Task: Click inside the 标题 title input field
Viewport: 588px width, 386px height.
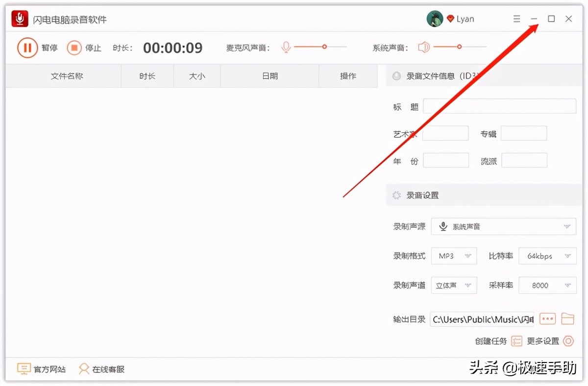Action: pyautogui.click(x=500, y=106)
